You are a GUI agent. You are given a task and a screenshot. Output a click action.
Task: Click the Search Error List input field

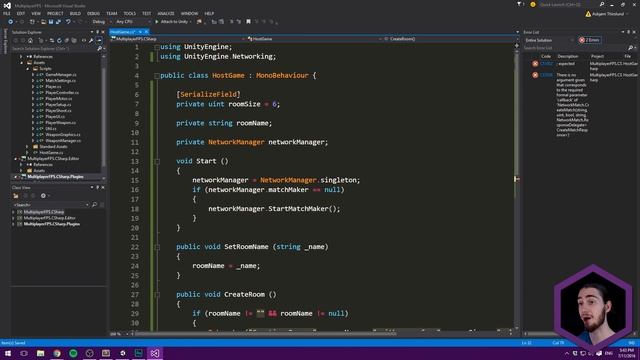[x=575, y=48]
